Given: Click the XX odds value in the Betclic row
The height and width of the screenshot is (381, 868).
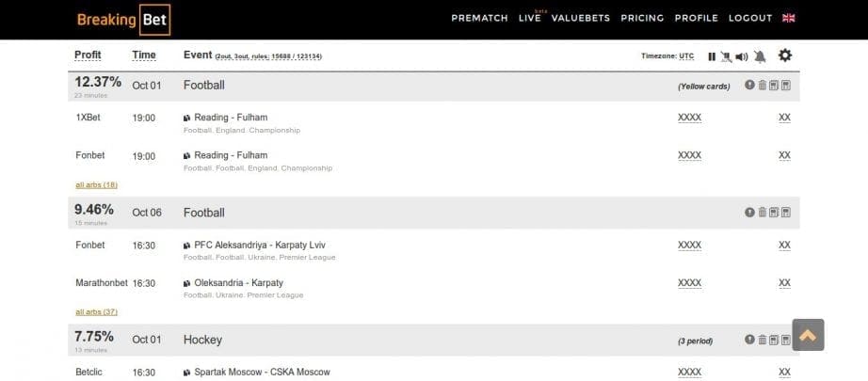Looking at the screenshot, I should [x=784, y=373].
